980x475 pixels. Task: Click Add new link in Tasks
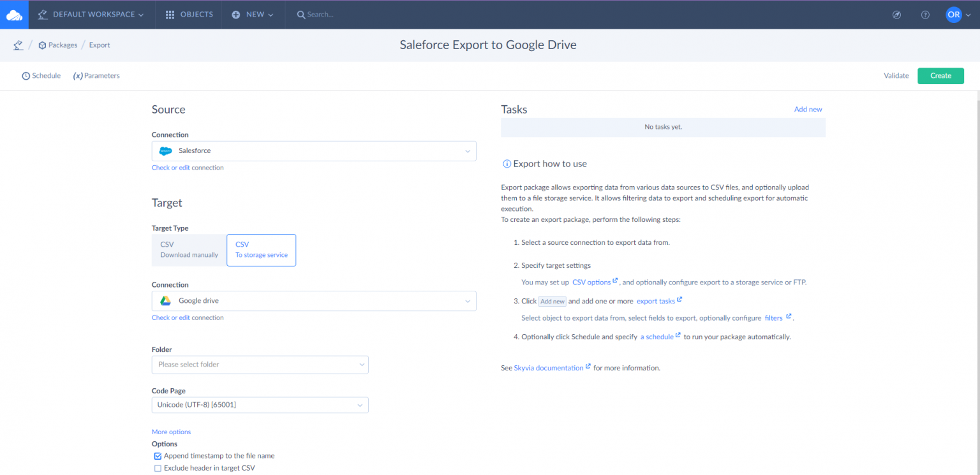coord(808,110)
